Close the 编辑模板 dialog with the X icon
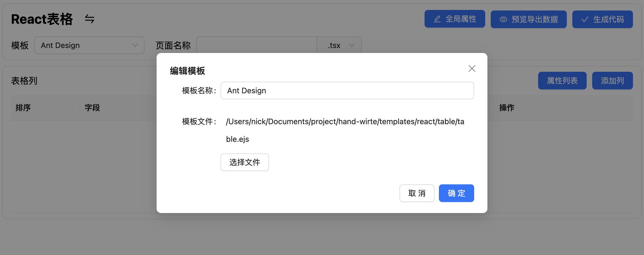 (x=472, y=68)
